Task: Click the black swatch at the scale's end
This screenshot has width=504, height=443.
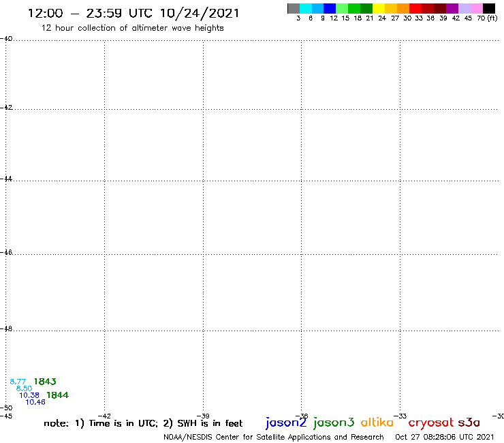Action: 489,8
